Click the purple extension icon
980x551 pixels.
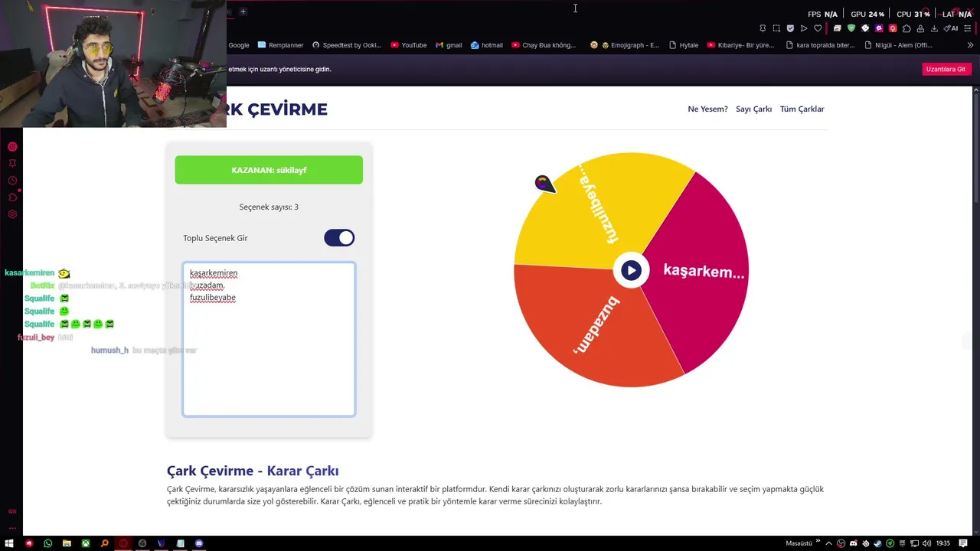pyautogui.click(x=879, y=28)
